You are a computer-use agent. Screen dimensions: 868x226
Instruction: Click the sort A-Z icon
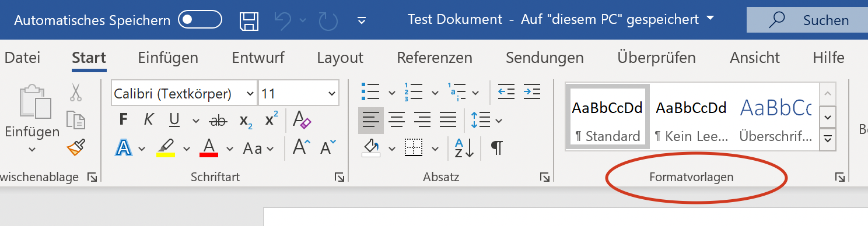[x=464, y=148]
